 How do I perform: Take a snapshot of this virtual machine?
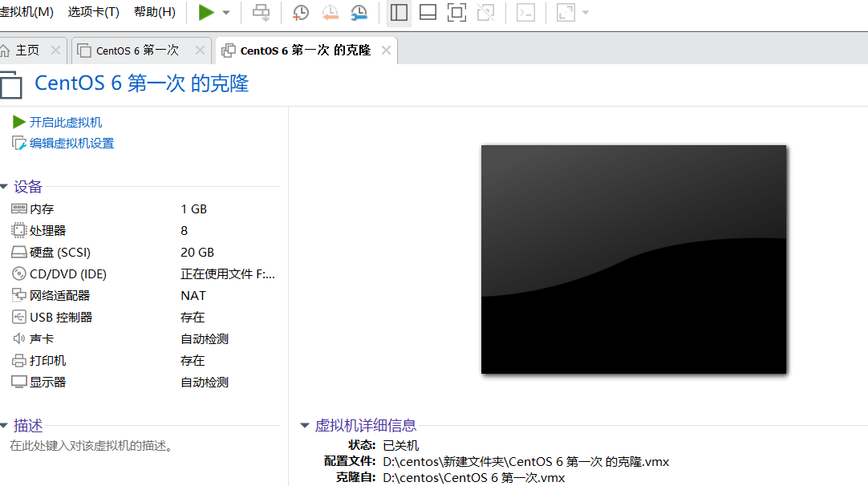pos(301,12)
